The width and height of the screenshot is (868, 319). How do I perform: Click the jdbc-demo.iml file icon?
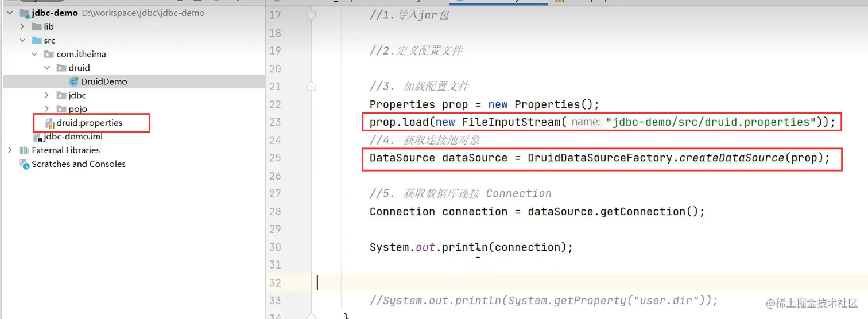(x=38, y=137)
